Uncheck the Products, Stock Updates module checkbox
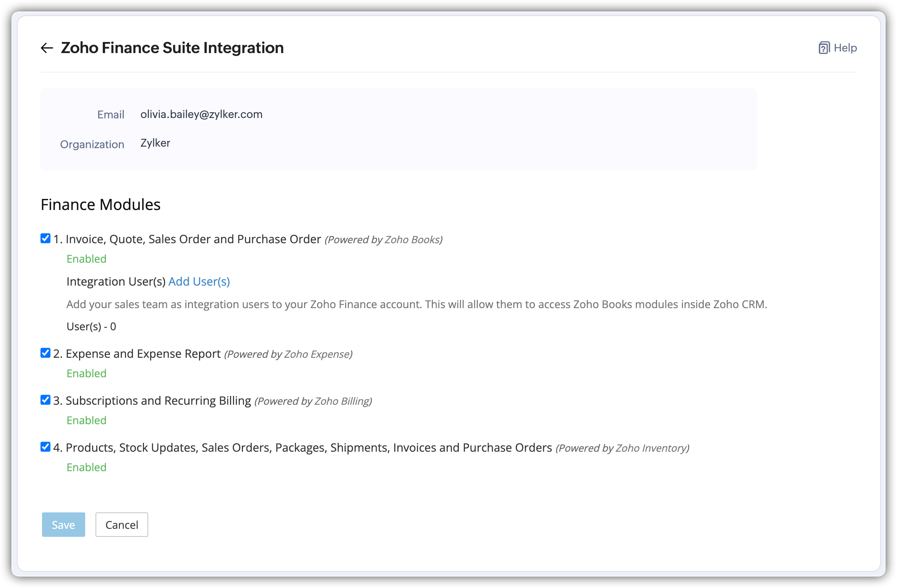Viewport: 897px width, 588px height. [45, 447]
